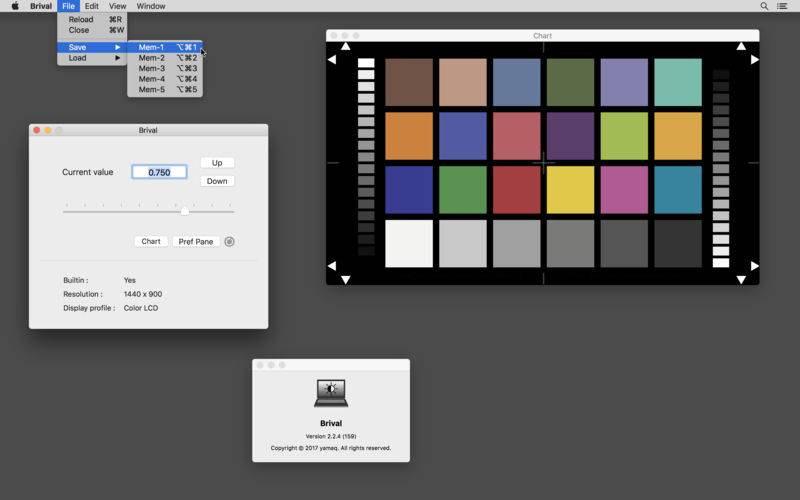Choose Close from File menu

point(92,30)
